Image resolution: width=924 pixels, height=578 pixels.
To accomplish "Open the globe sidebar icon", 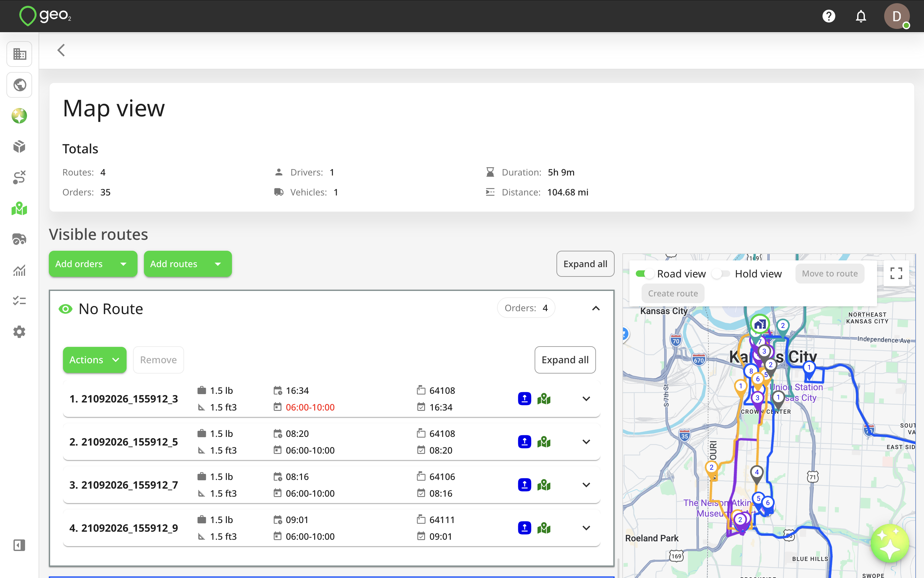I will click(x=20, y=85).
